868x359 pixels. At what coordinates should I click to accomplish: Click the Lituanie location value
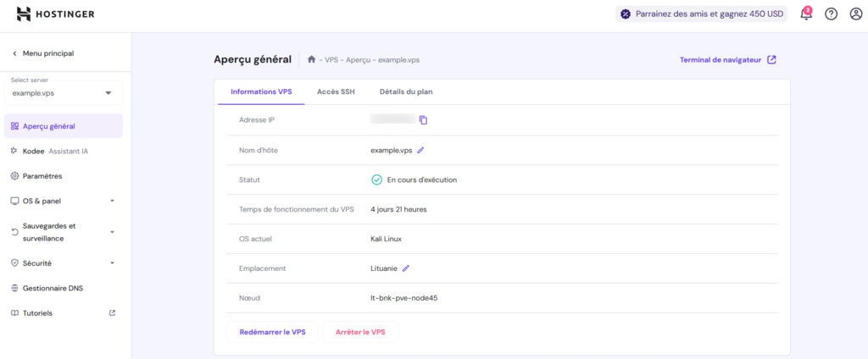(384, 268)
